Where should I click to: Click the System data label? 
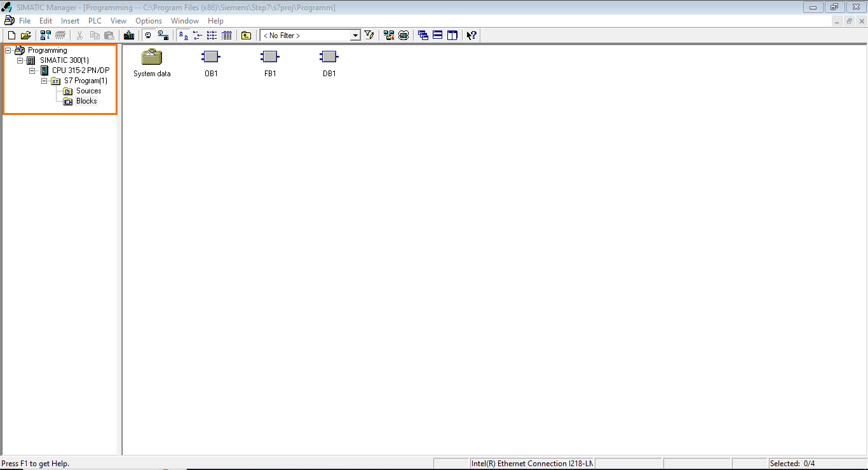click(152, 74)
